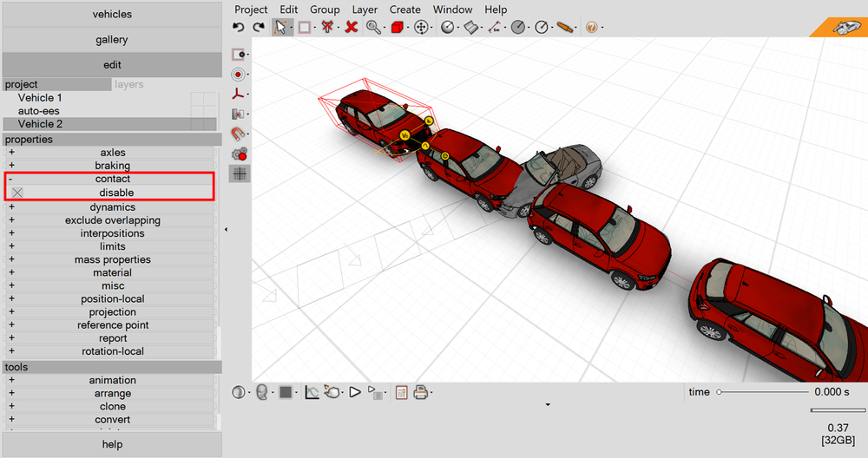
Task: Click the play-to-stop simulation icon
Action: pos(375,392)
